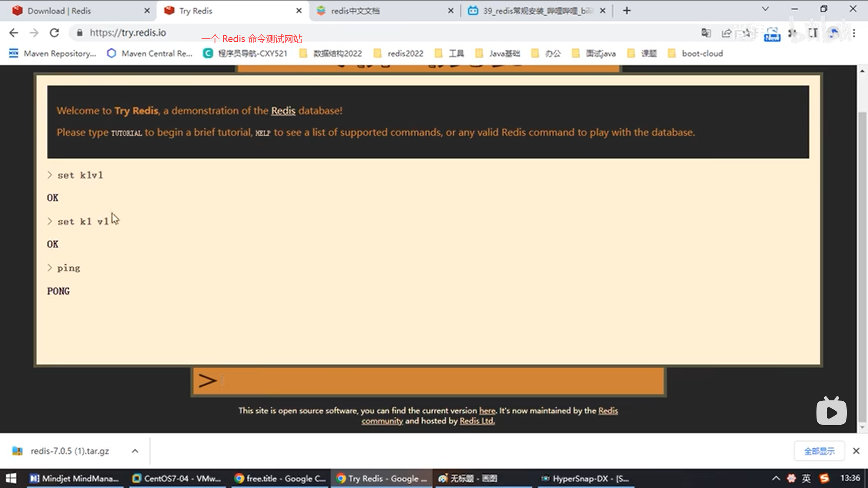The image size is (868, 488).
Task: Click the bilibili play button overlay
Action: coord(831,412)
